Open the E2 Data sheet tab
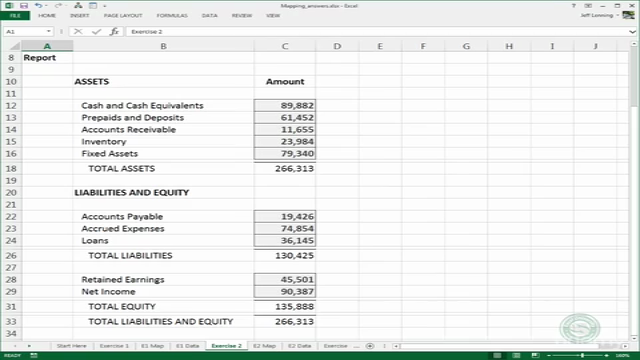The height and width of the screenshot is (360, 640). tap(300, 346)
